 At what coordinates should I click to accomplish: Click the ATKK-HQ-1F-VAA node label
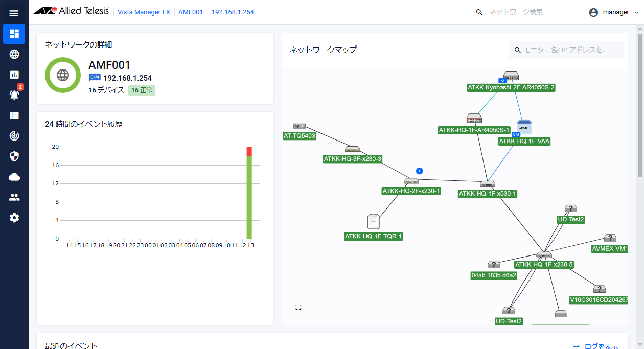524,142
